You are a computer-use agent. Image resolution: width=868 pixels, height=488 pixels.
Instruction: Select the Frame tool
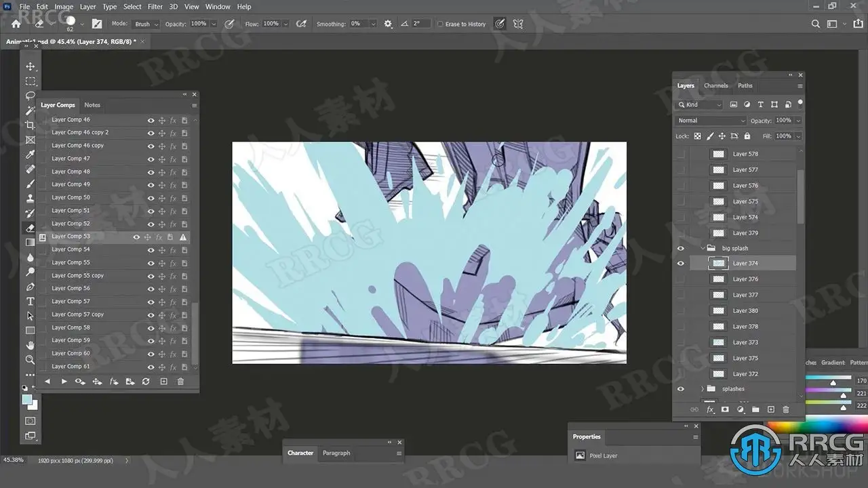coord(30,140)
